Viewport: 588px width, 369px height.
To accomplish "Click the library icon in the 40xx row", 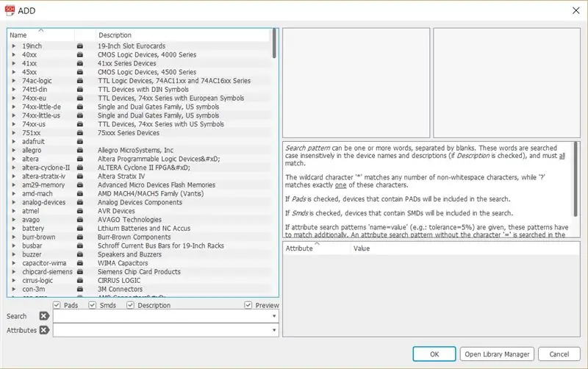I will (x=80, y=54).
